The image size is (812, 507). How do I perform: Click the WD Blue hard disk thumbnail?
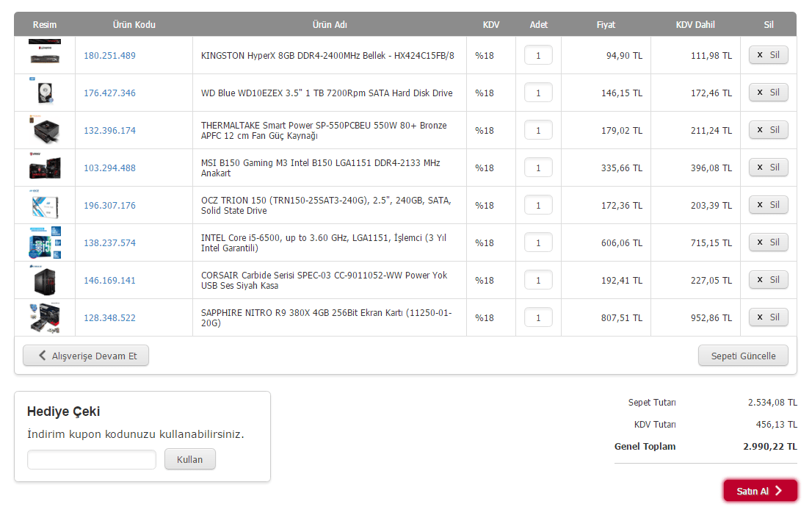click(45, 91)
